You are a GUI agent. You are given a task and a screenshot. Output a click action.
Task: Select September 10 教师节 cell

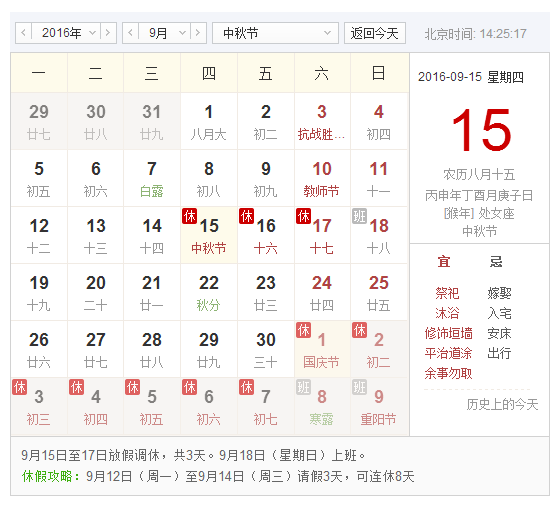[x=322, y=178]
